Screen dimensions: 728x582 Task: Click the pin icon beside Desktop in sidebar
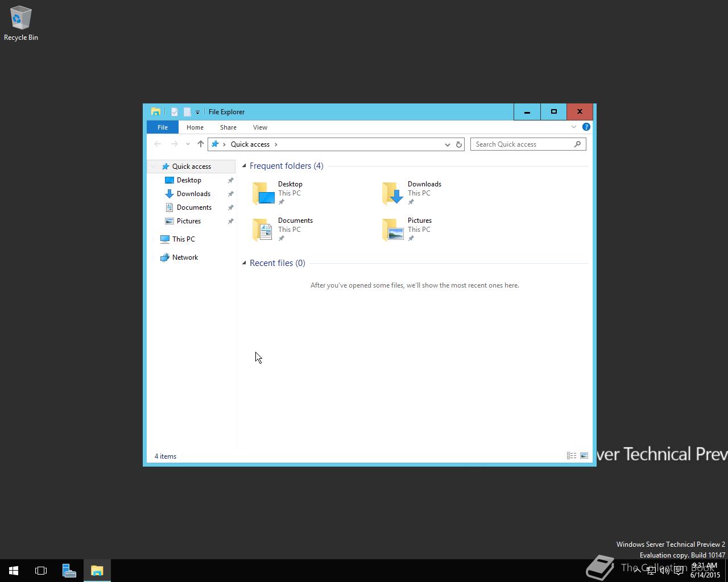coord(230,180)
